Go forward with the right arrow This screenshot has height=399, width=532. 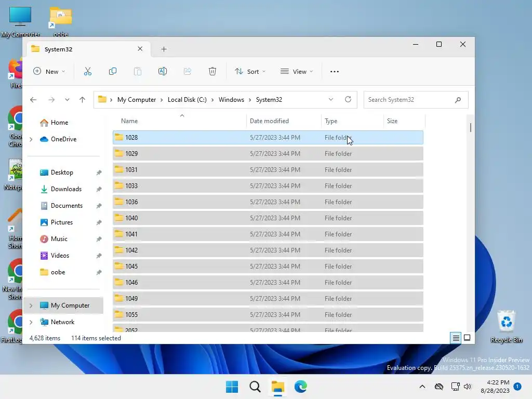pos(51,100)
